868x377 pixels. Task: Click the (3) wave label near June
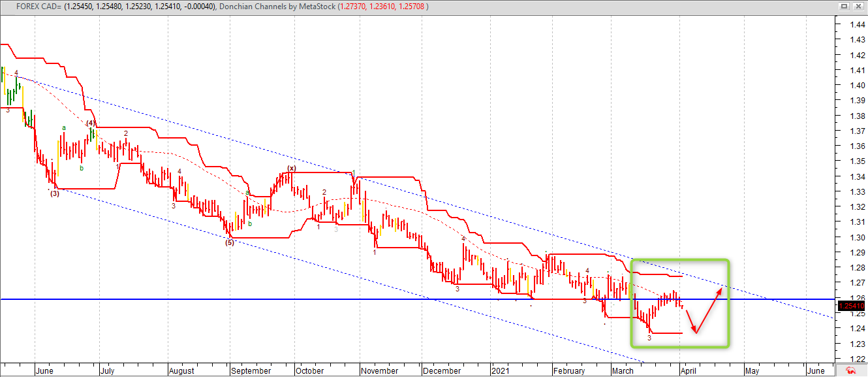(x=54, y=193)
